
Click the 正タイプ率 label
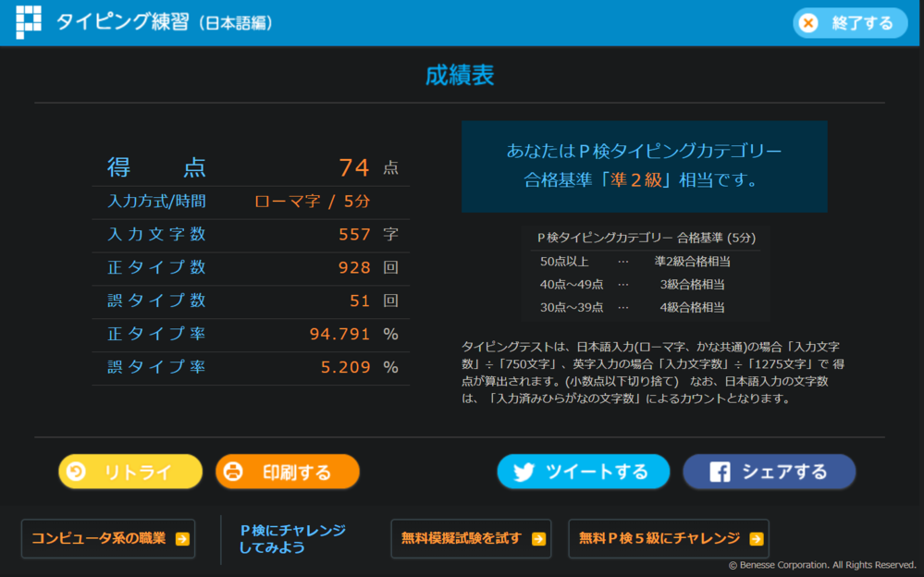(x=156, y=334)
